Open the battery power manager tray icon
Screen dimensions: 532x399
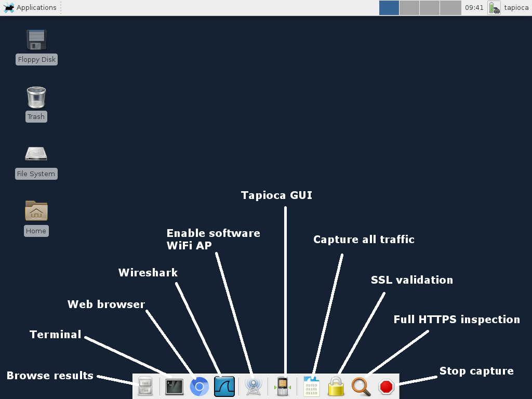[494, 8]
